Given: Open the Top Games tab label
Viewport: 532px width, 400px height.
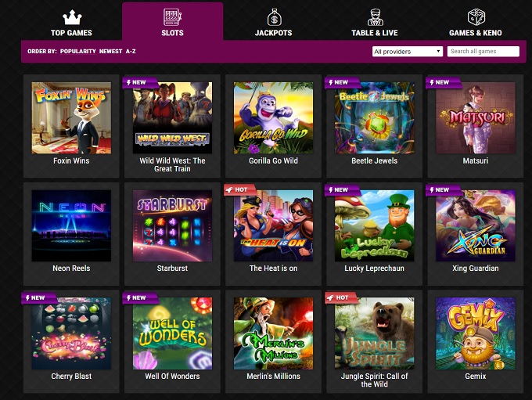Looking at the screenshot, I should point(71,33).
